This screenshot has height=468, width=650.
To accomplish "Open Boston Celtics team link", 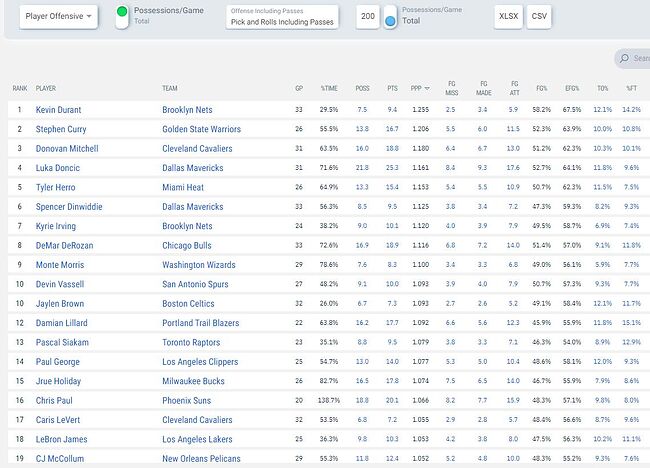I will point(188,304).
